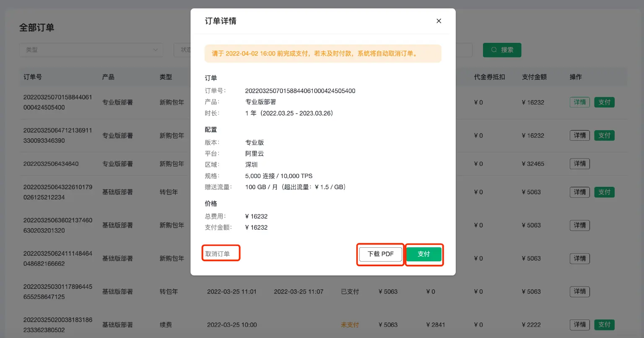Click the magnifier icon on the 搜索 button
This screenshot has width=644, height=338.
494,50
